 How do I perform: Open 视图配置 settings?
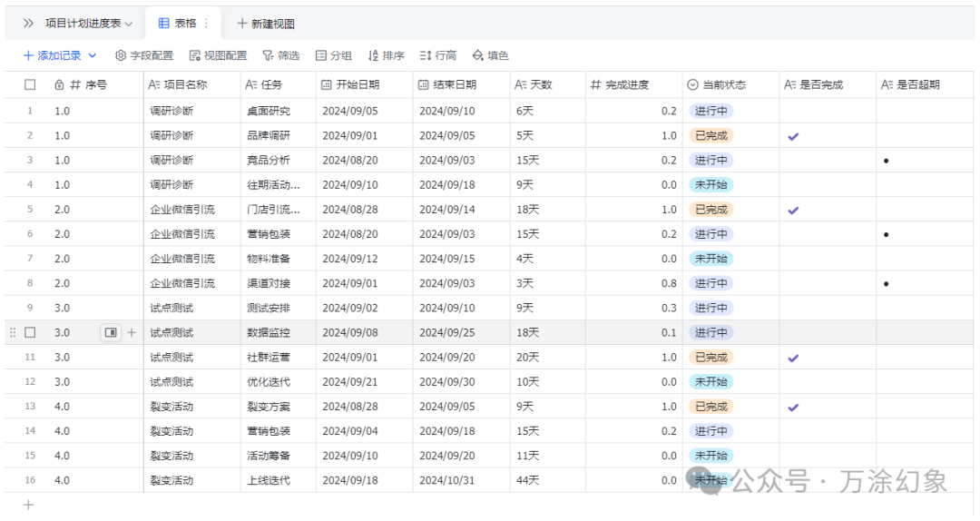point(218,55)
